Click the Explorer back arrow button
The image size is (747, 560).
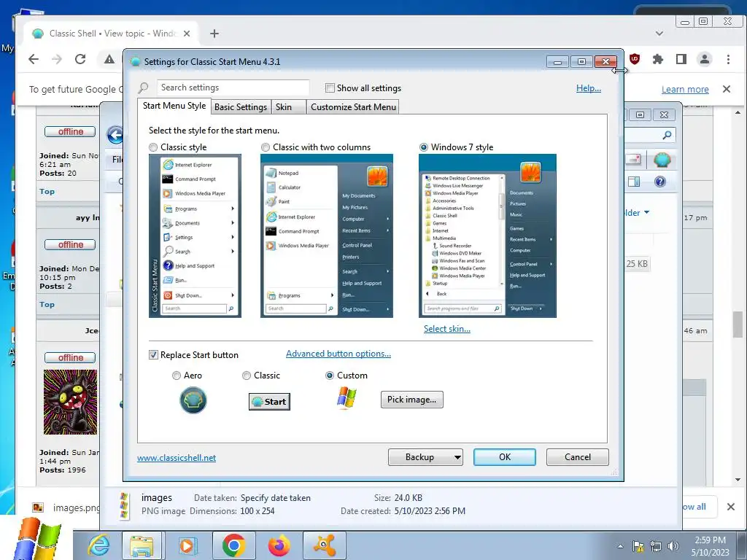click(115, 135)
